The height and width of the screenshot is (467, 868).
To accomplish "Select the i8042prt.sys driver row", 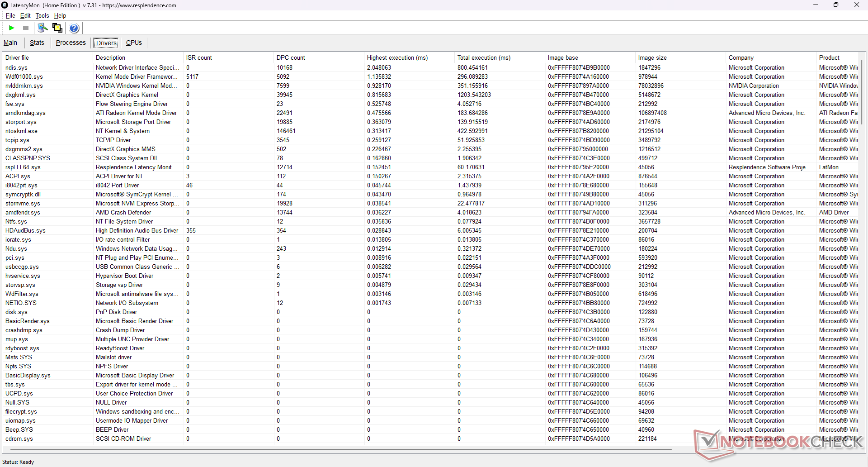I will pos(430,185).
